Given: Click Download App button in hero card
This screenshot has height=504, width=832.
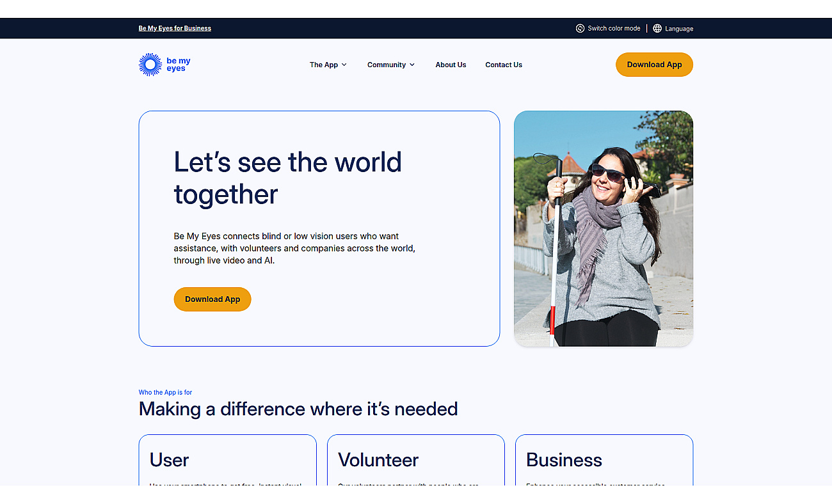Looking at the screenshot, I should (x=212, y=299).
